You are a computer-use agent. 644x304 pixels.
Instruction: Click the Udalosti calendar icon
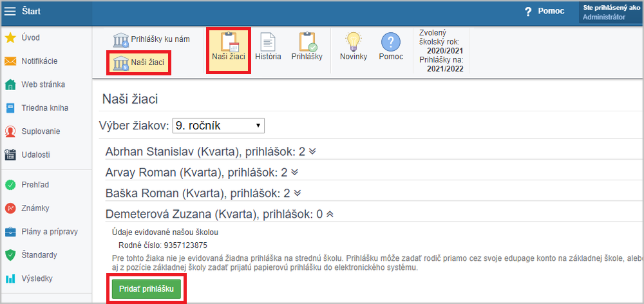10,155
